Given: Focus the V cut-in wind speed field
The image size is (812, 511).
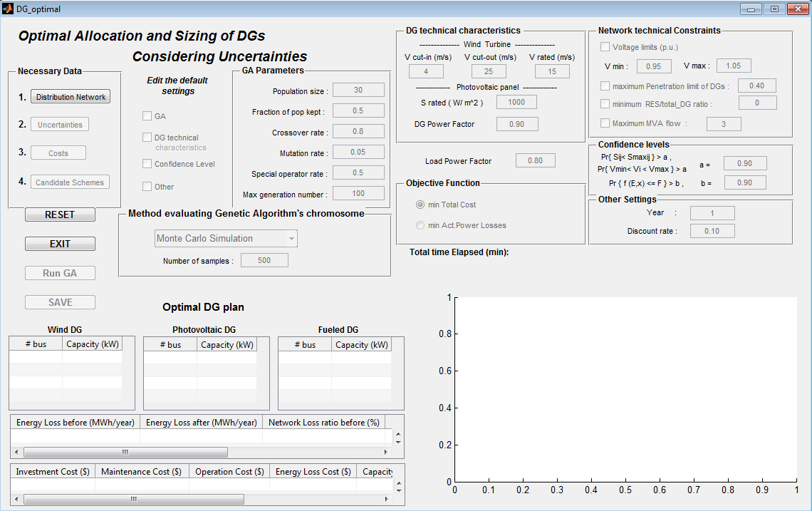Looking at the screenshot, I should pos(426,71).
